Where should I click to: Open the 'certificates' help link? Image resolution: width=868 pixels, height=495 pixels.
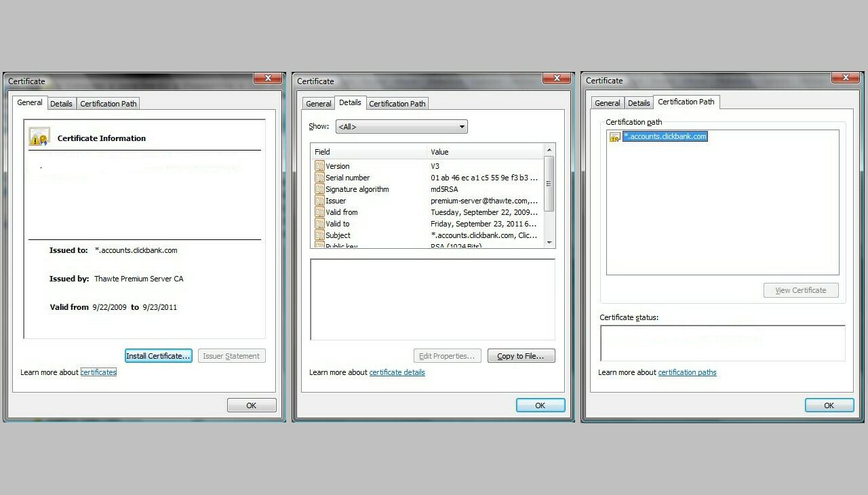coord(98,372)
